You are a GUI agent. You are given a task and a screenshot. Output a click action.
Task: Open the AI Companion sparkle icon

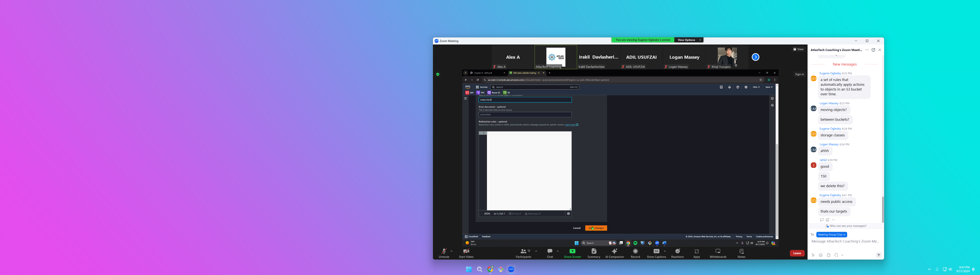point(614,252)
